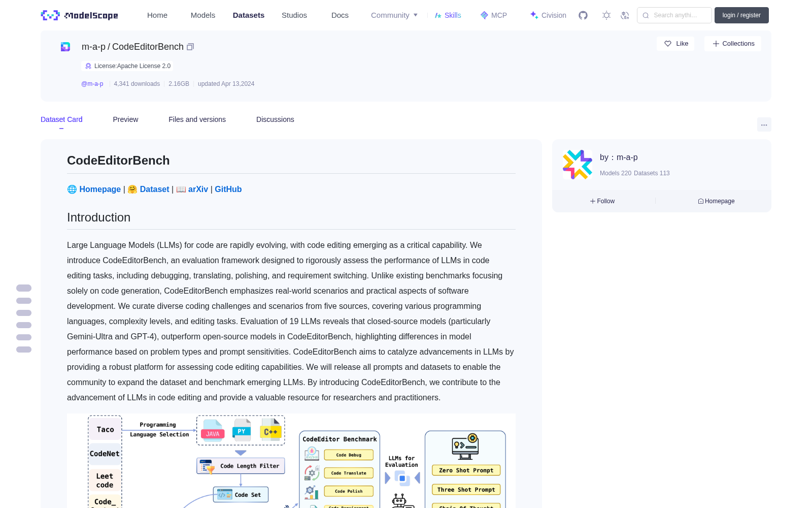Screen dimensions: 812x508
Task: Click the '4,341 downloads' text
Action: coord(137,84)
